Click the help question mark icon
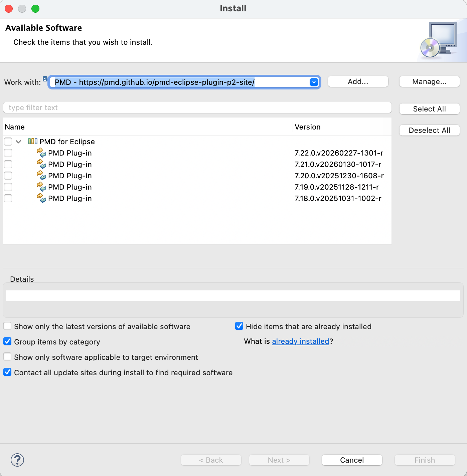The width and height of the screenshot is (467, 476). [x=17, y=460]
